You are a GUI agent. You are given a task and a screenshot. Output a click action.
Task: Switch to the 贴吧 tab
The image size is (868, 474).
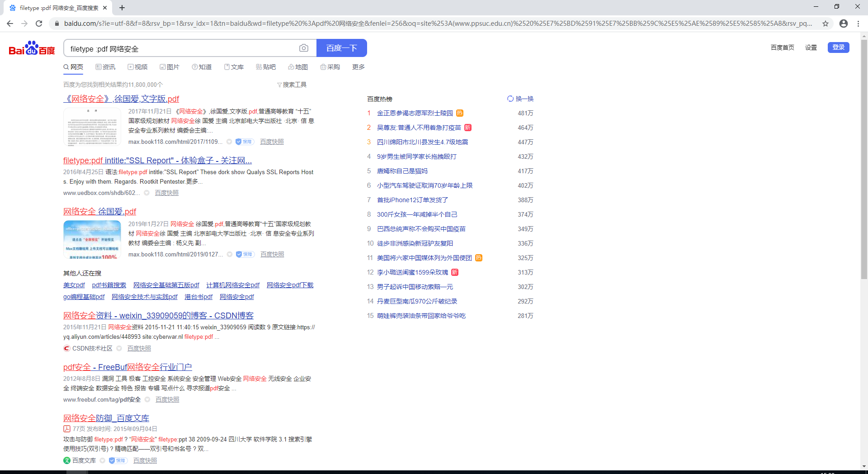coord(266,67)
